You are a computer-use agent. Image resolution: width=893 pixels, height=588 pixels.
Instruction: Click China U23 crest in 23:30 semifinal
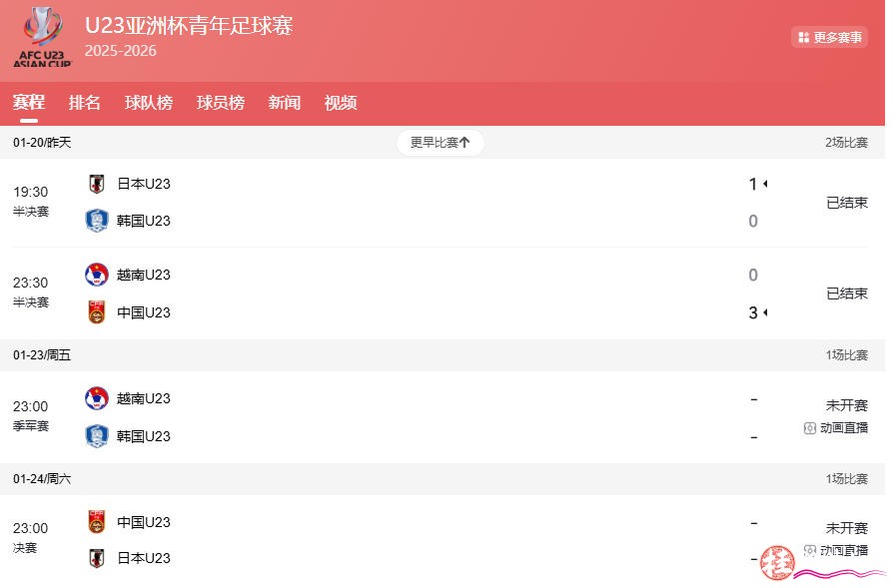96,312
